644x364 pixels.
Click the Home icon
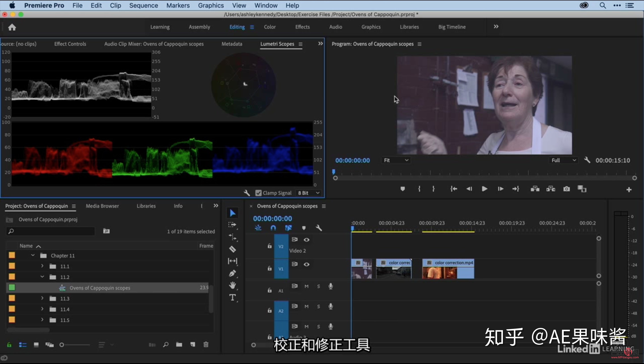click(x=12, y=27)
